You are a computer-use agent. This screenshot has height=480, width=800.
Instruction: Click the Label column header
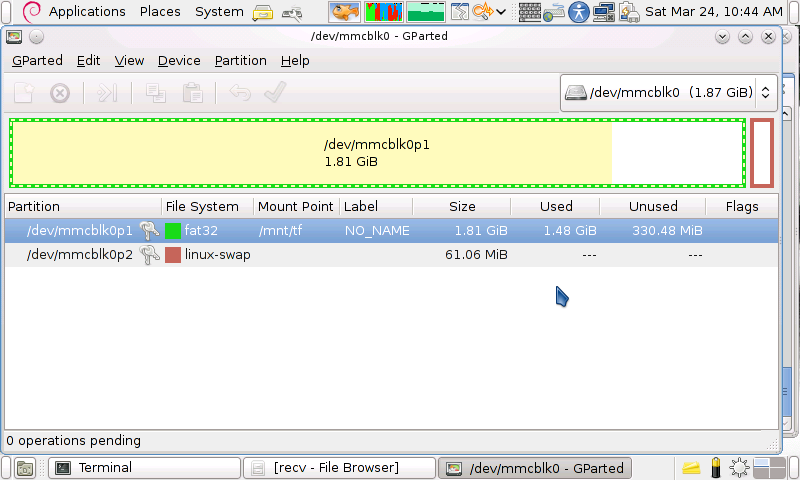pos(376,207)
